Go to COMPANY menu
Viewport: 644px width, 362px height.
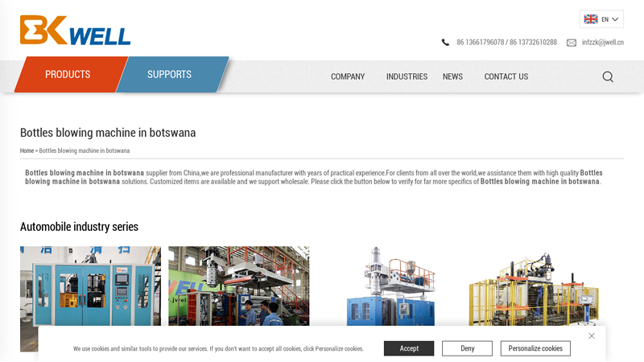point(348,76)
